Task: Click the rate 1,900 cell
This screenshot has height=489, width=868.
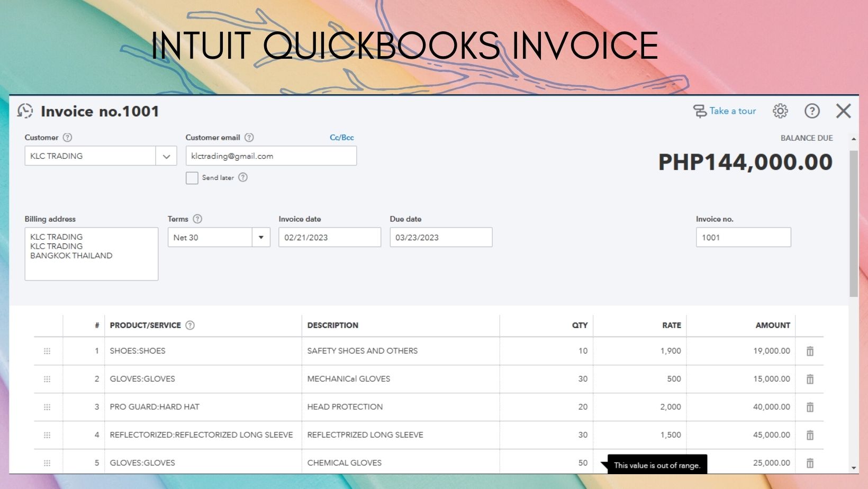Action: [640, 351]
